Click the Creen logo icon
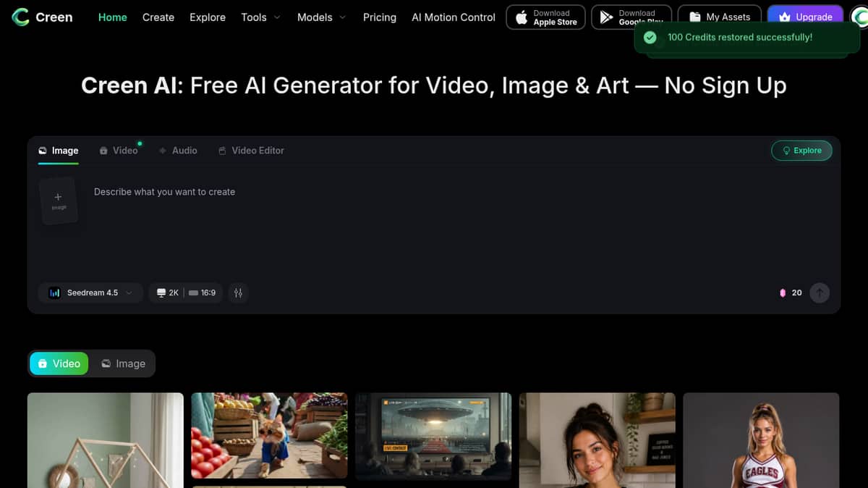The width and height of the screenshot is (868, 488). pyautogui.click(x=21, y=17)
